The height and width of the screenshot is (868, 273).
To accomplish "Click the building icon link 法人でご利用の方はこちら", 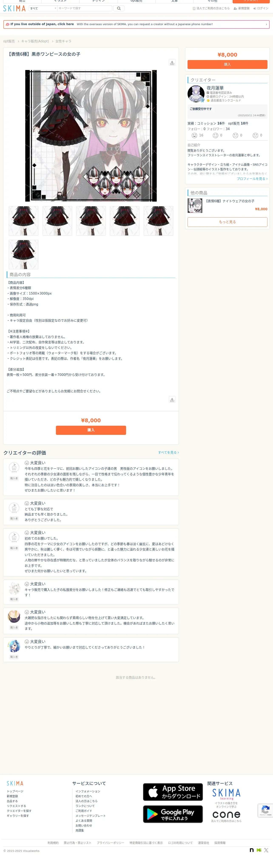I will point(211,9).
